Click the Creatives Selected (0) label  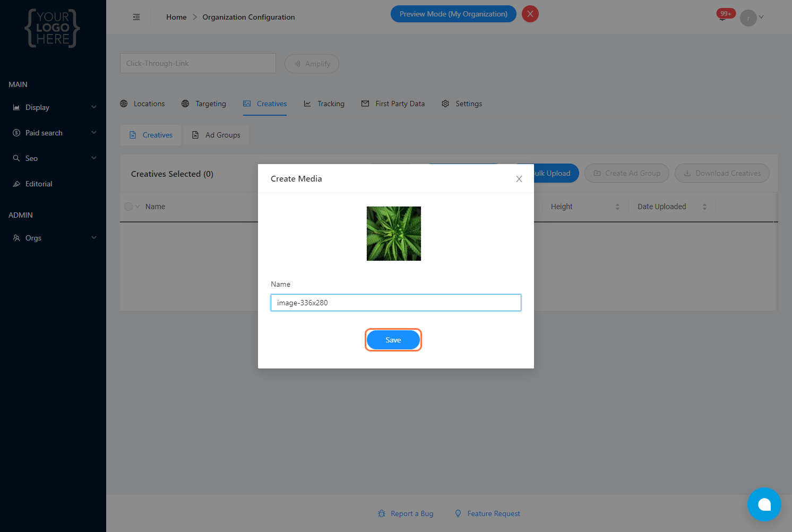coord(172,174)
